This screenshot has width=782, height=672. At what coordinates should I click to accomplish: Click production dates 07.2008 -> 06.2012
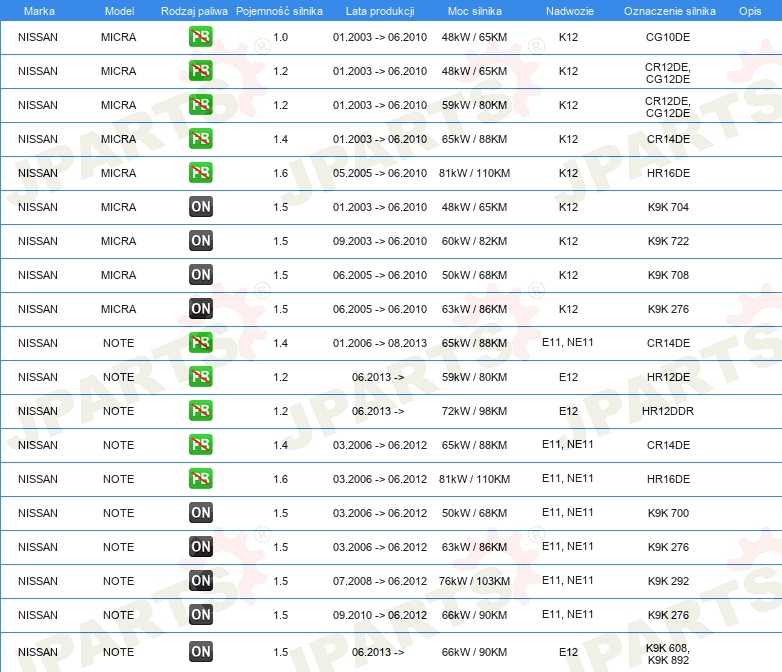[380, 581]
